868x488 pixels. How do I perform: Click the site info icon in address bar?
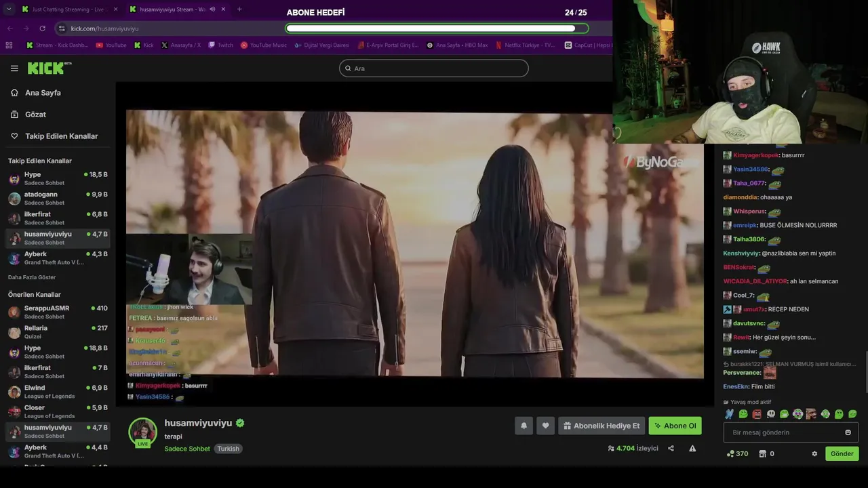pyautogui.click(x=62, y=28)
